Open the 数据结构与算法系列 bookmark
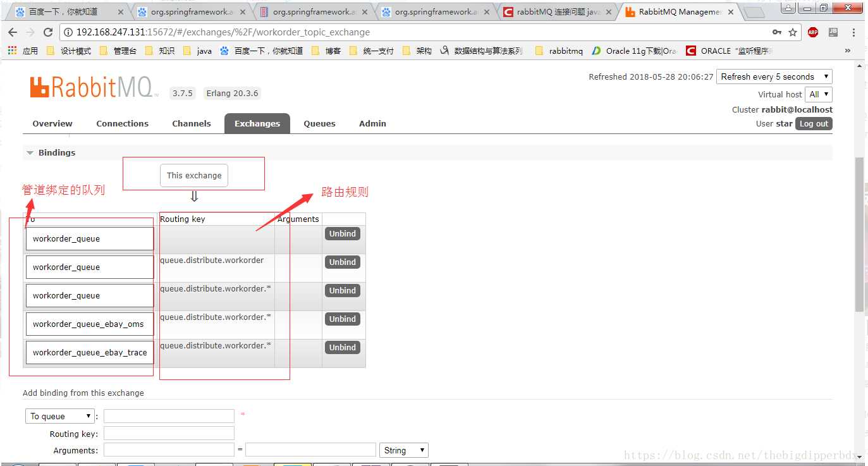This screenshot has height=466, width=868. tap(482, 51)
